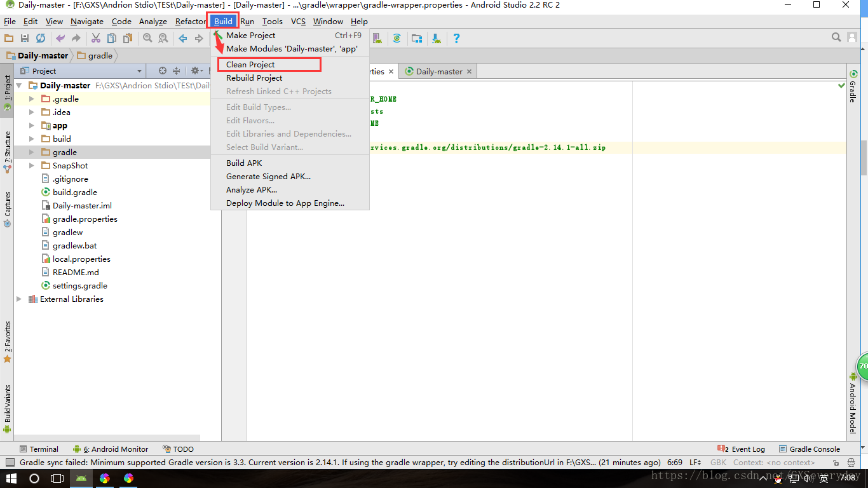Select Build APK menu item
The width and height of the screenshot is (868, 488).
point(290,163)
